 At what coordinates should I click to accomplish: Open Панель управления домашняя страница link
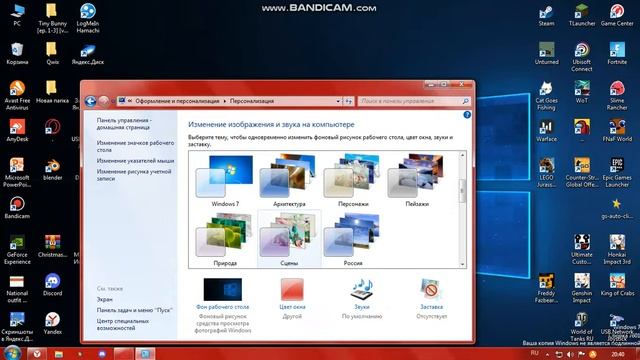[x=124, y=124]
